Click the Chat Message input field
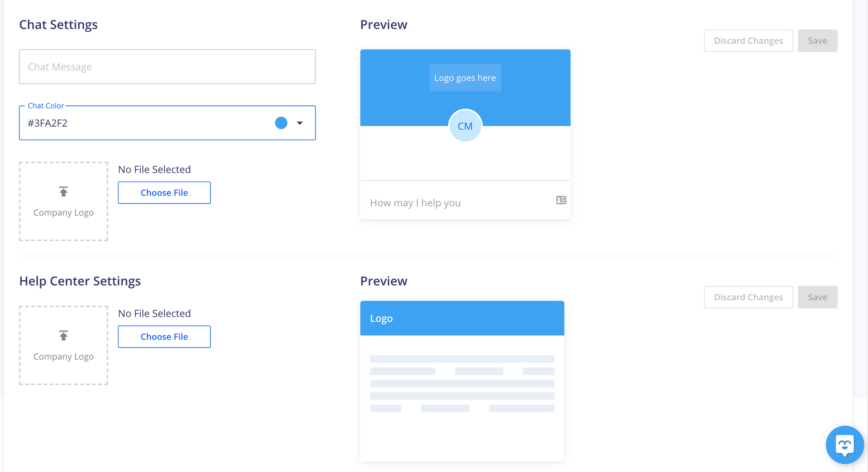The image size is (868, 472). coord(168,66)
